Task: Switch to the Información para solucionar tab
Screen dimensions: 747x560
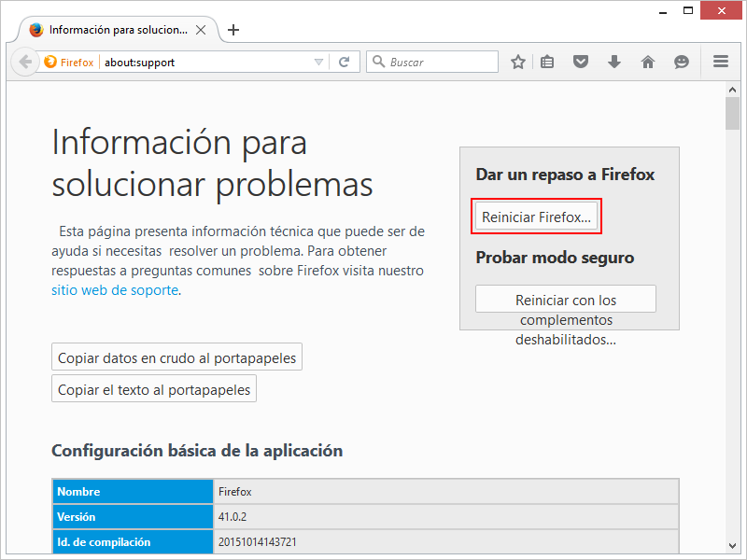Action: tap(112, 29)
